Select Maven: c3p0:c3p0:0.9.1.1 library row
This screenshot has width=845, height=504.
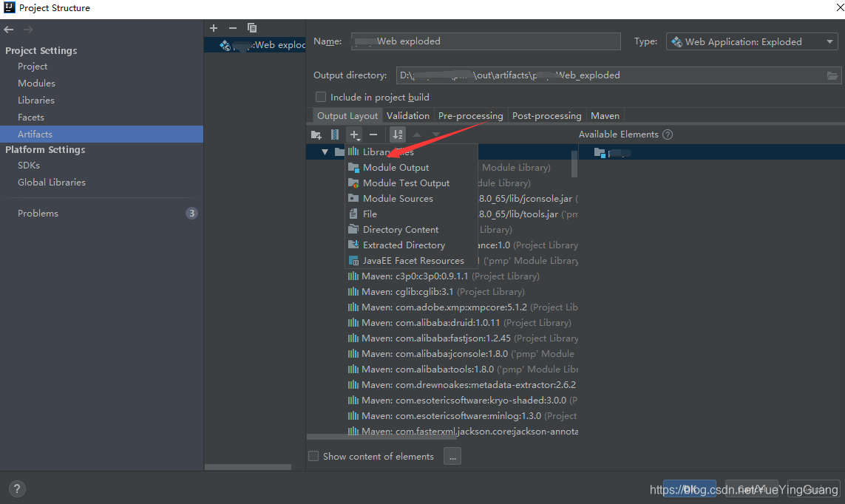[443, 276]
